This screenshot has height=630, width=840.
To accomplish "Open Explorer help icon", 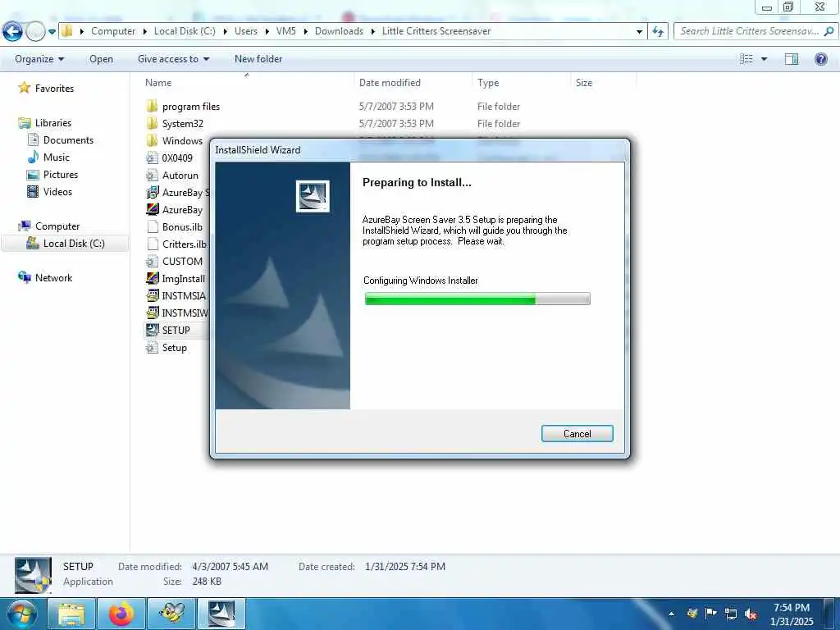I will 820,59.
